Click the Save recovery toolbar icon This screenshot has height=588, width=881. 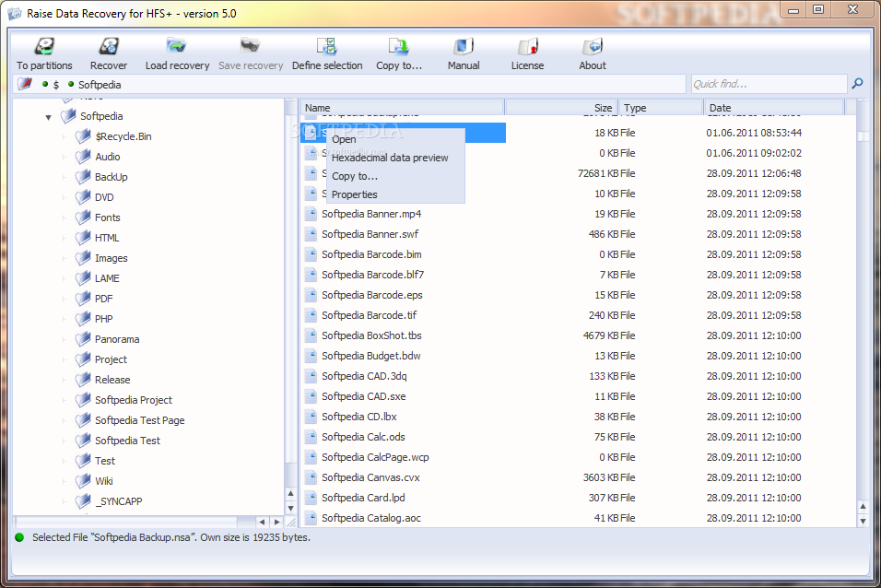250,46
